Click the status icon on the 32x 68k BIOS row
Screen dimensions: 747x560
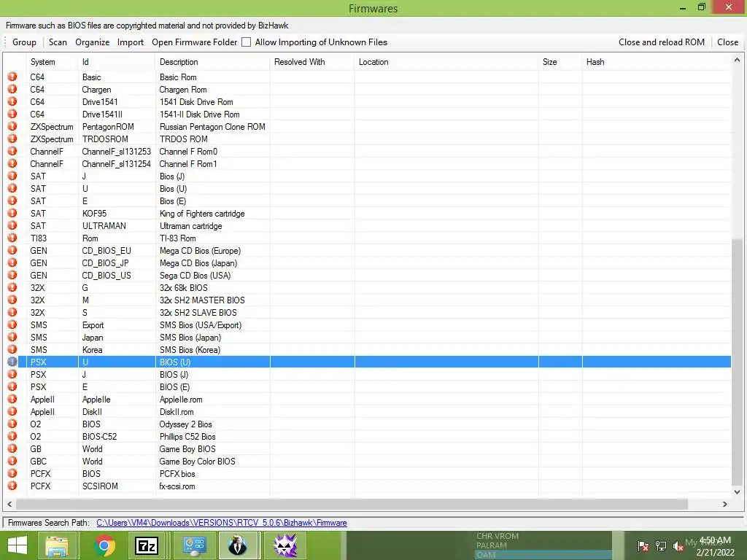[x=12, y=287]
